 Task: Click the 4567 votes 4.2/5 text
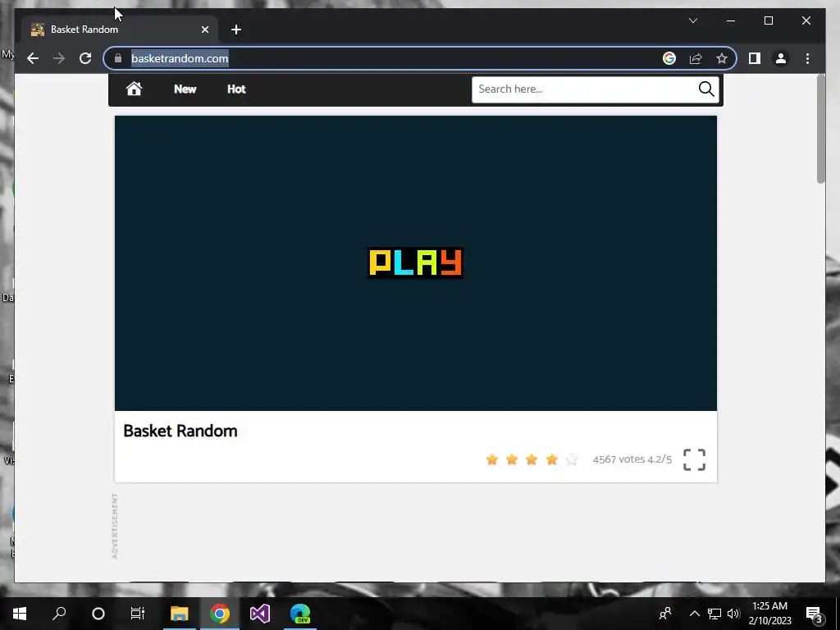click(x=632, y=459)
